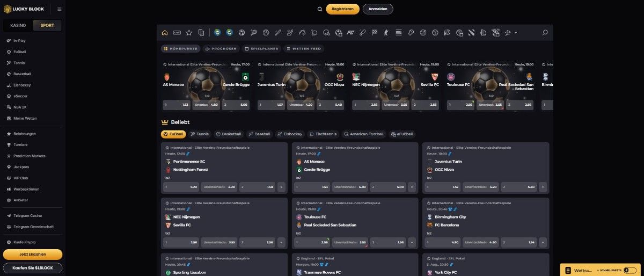Filter popular events by Baseball
644x276 pixels.
pos(259,134)
